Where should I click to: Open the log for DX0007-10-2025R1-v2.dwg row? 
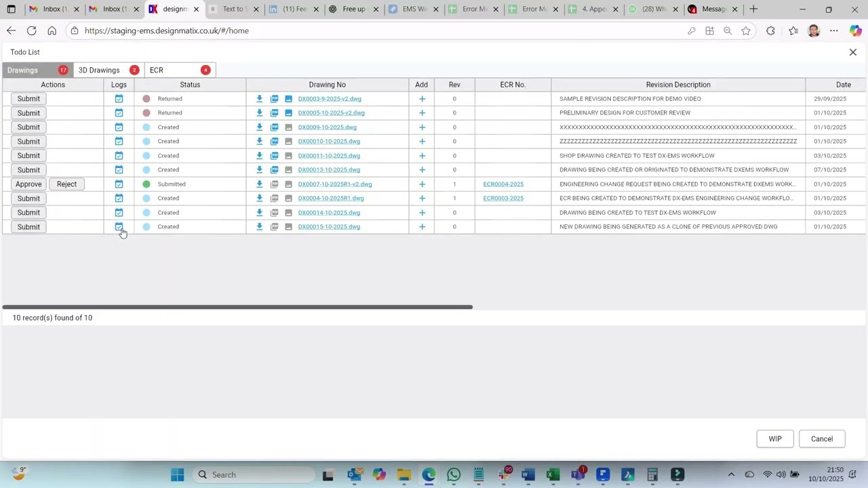pyautogui.click(x=119, y=184)
